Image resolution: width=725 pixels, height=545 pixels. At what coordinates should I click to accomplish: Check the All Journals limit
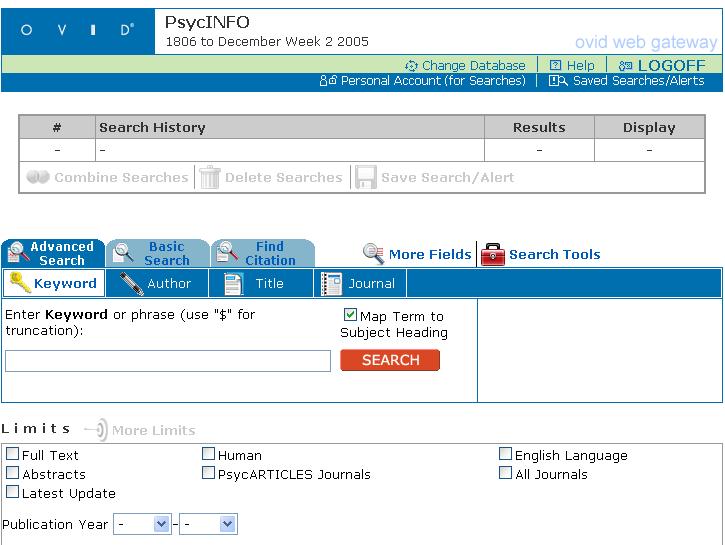pos(505,472)
